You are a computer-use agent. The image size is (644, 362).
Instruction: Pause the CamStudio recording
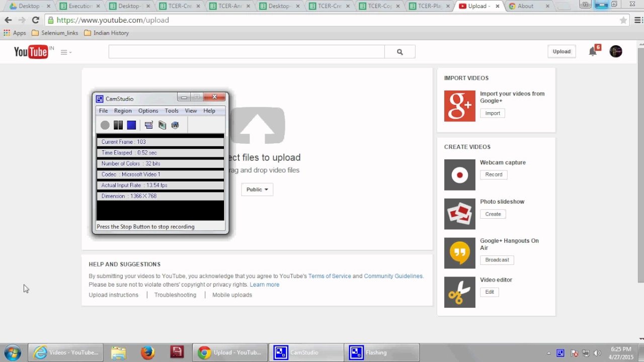[118, 125]
